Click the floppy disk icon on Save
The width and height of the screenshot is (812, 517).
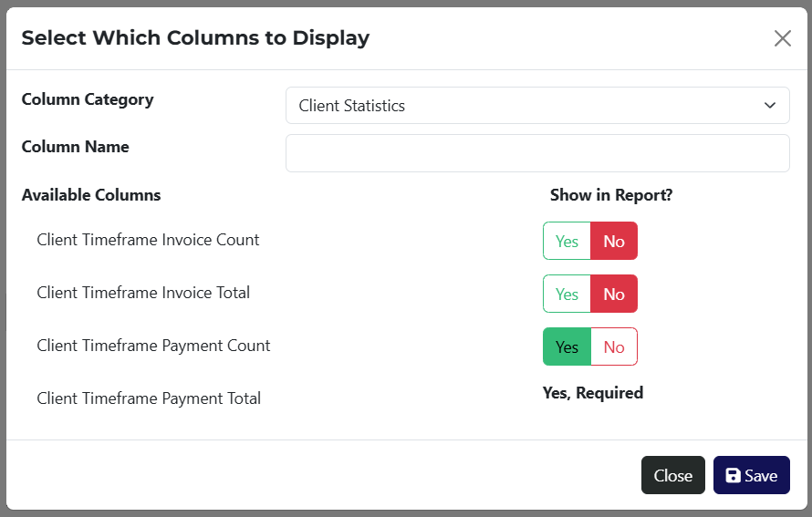pos(733,476)
